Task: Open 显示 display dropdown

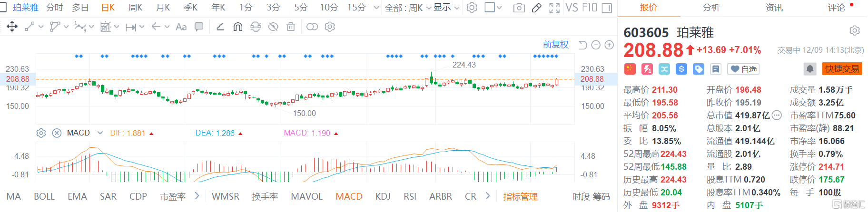Action: (x=446, y=8)
